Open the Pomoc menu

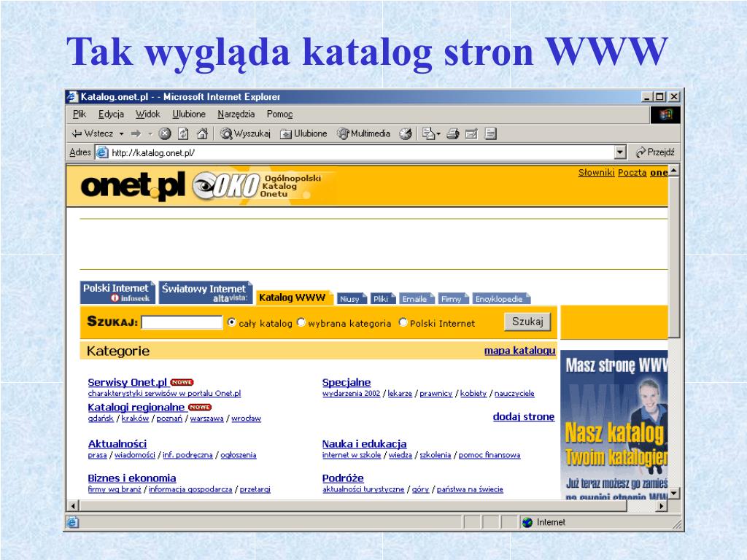279,114
